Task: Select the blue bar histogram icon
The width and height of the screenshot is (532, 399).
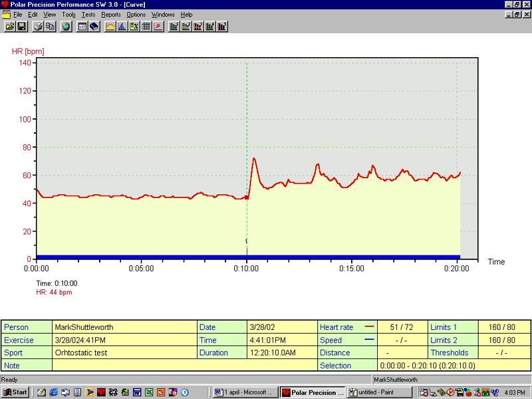Action: click(x=122, y=26)
